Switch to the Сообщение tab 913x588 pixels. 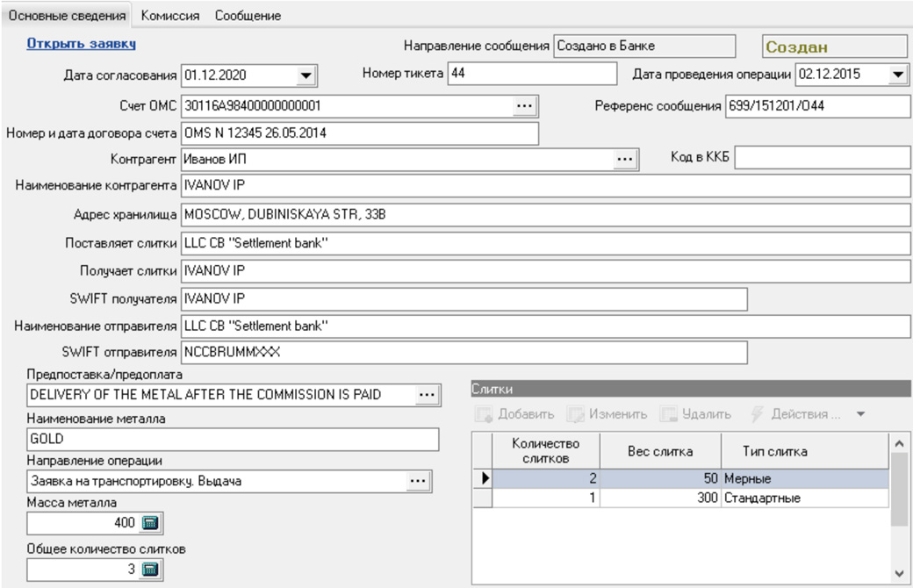pos(248,16)
